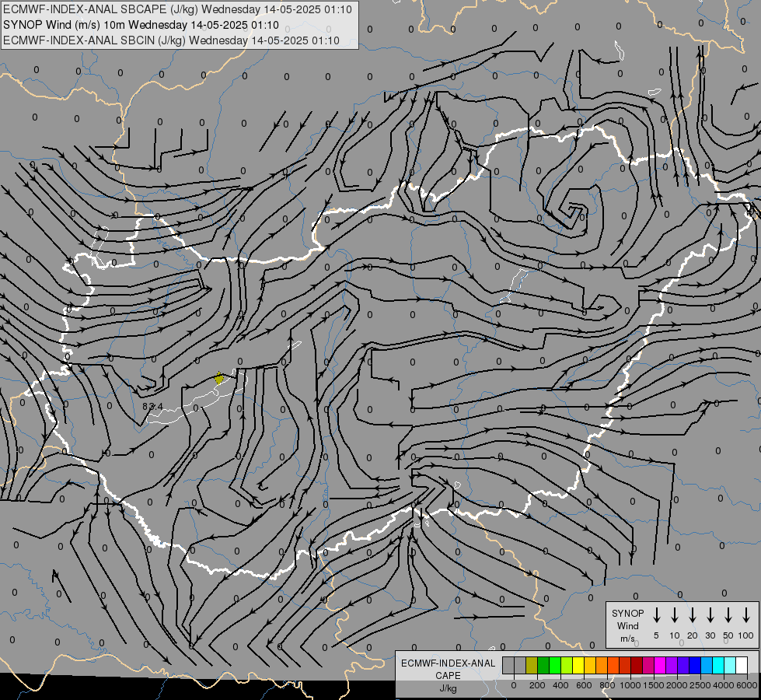The image size is (761, 700).
Task: Pick the bright green CAPE legend swatch
Action: [555, 665]
